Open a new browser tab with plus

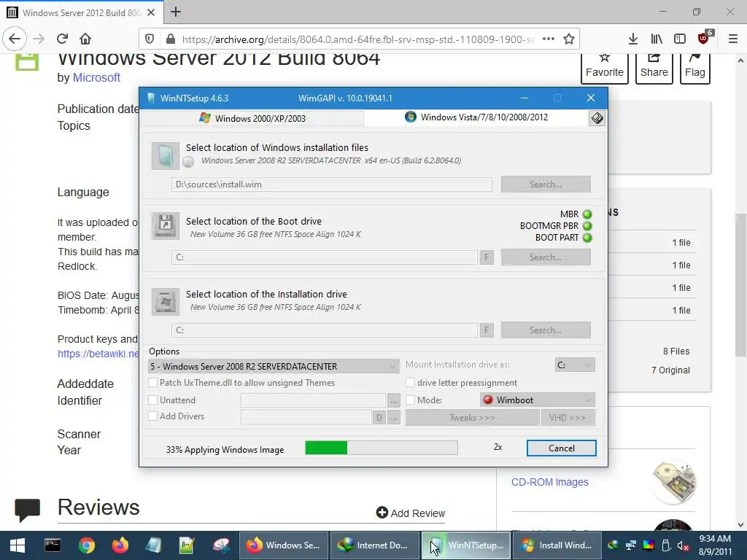[x=176, y=12]
